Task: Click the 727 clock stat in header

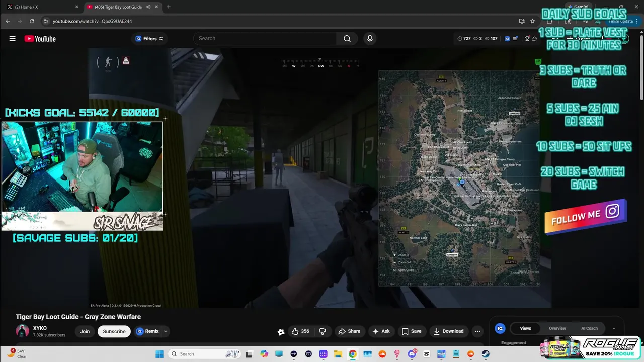Action: pyautogui.click(x=463, y=39)
